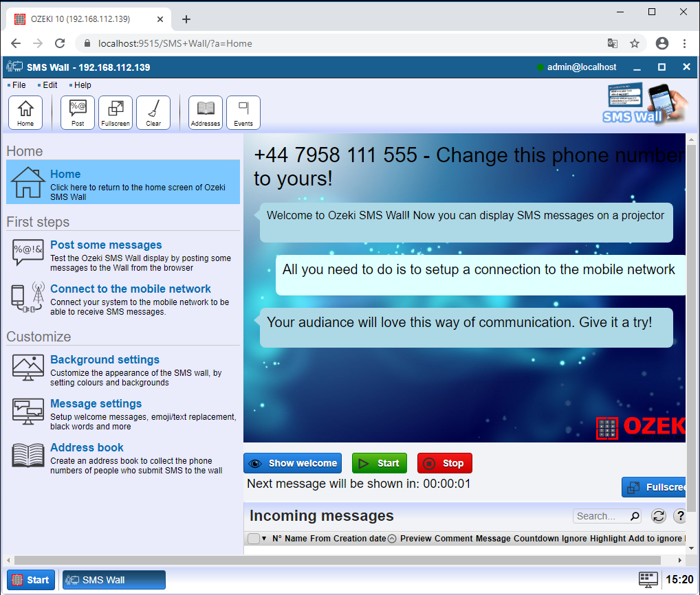Click the house icon beside Home
700x595 pixels.
click(28, 183)
